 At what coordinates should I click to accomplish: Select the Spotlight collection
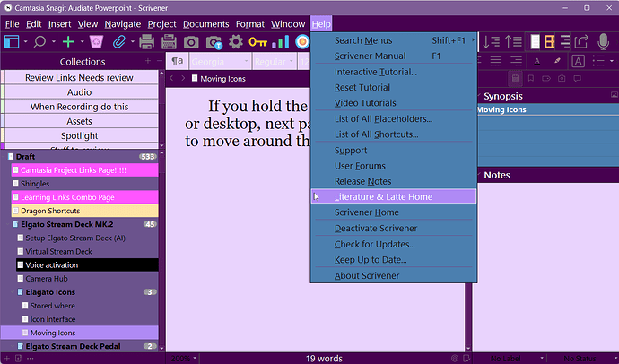(79, 135)
